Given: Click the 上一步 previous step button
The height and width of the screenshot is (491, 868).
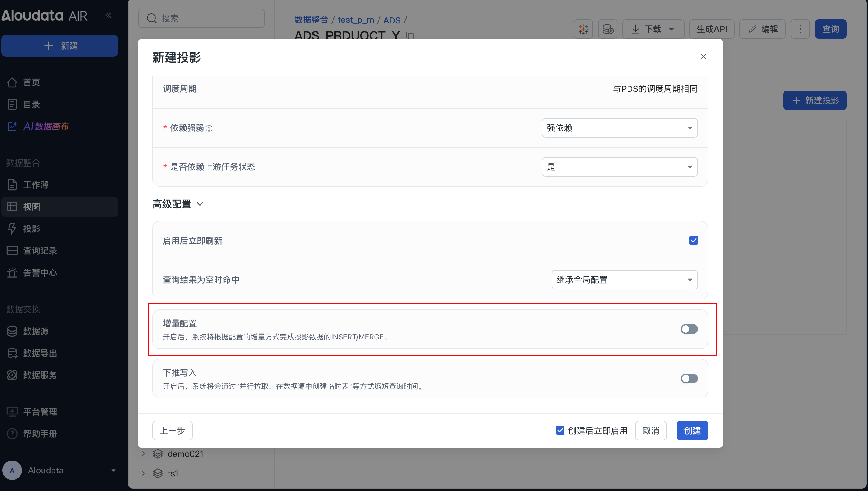Looking at the screenshot, I should point(172,431).
